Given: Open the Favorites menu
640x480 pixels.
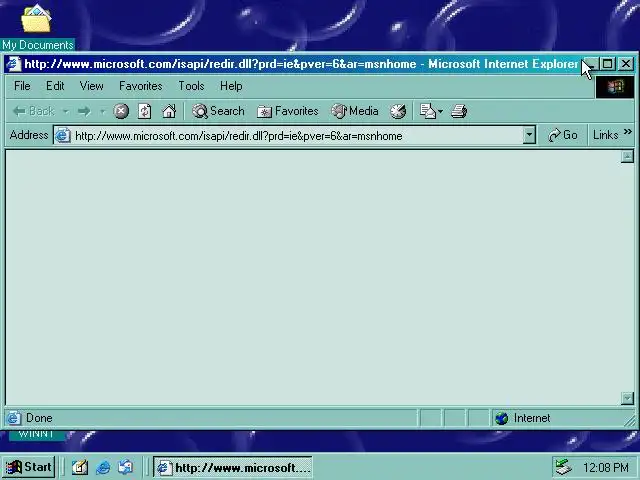Looking at the screenshot, I should 141,86.
